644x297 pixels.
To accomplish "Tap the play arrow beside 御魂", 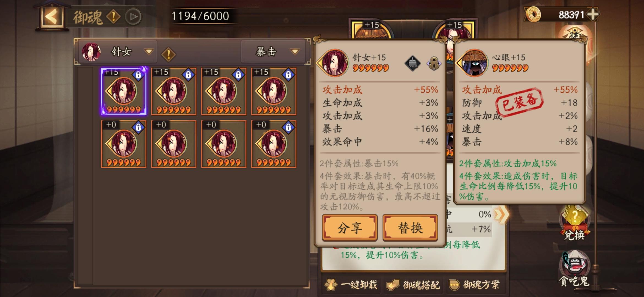I will [x=133, y=17].
